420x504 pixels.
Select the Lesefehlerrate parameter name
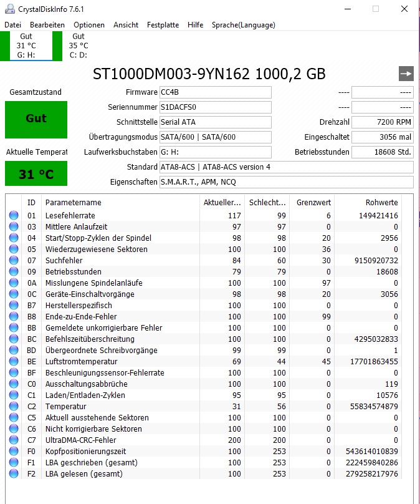click(70, 215)
